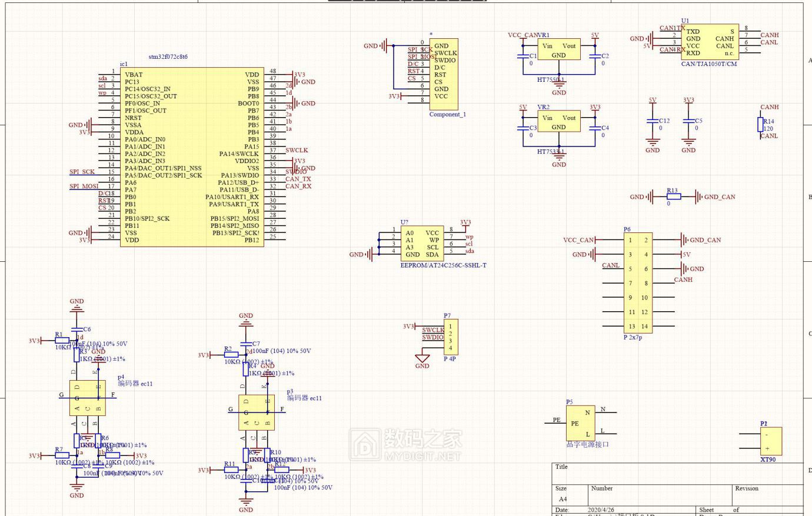This screenshot has height=516, width=812.
Task: Click the "Title" field in the title block
Action: pos(561,467)
